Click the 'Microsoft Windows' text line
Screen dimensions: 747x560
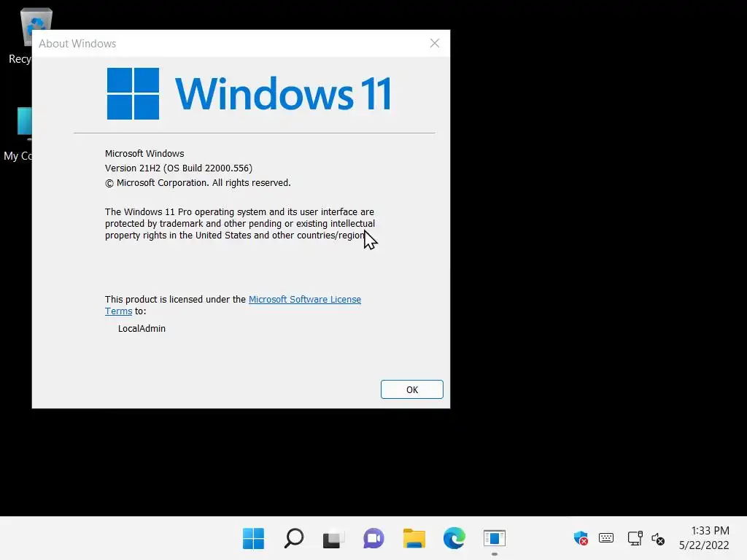144,153
